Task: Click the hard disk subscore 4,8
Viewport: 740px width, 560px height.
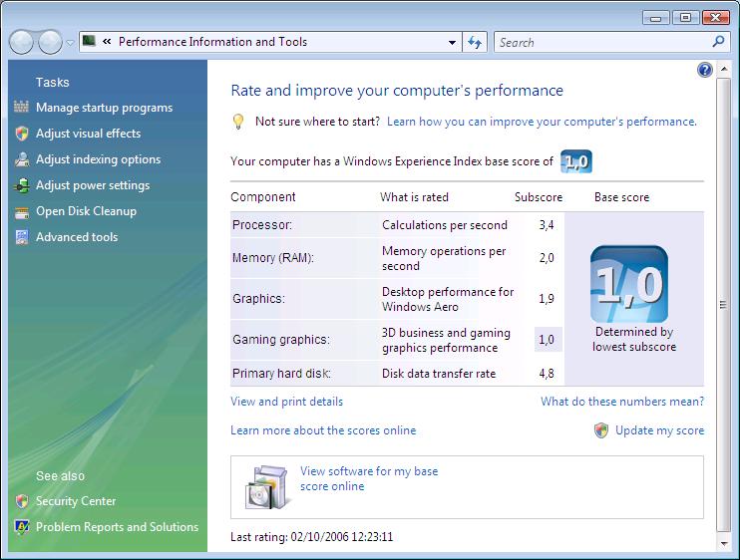Action: click(x=547, y=374)
